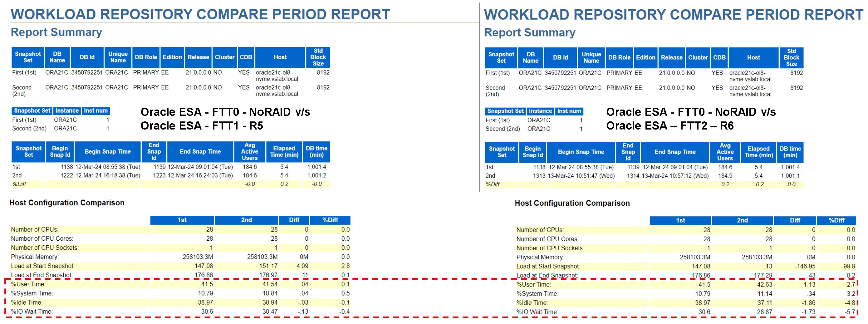Click 'Host Configuration Comparison' heading in the FTT1-R5 report
This screenshot has height=324, width=868.
pyautogui.click(x=67, y=203)
